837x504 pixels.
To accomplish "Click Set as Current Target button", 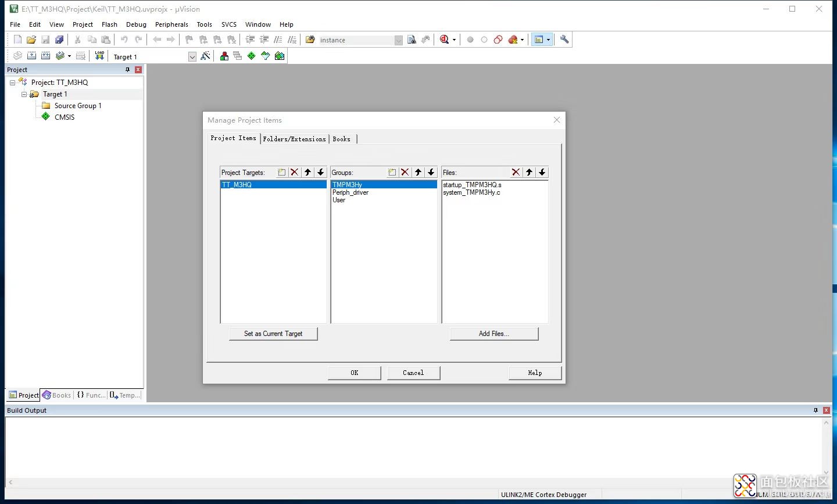I will click(273, 334).
